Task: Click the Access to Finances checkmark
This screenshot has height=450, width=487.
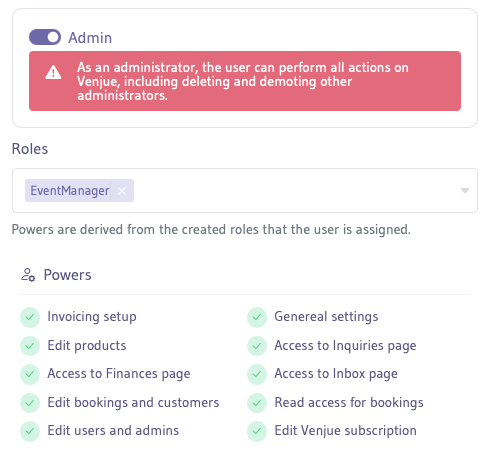Action: (30, 374)
